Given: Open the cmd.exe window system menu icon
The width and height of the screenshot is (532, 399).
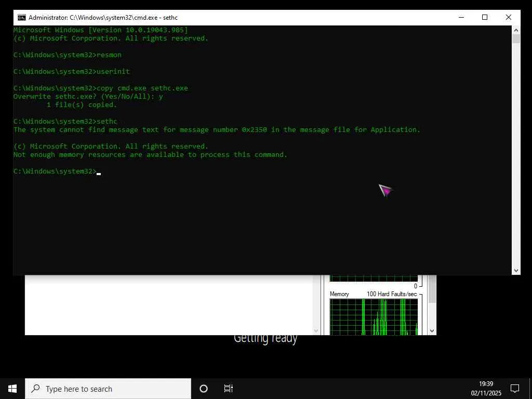Looking at the screenshot, I should [22, 18].
